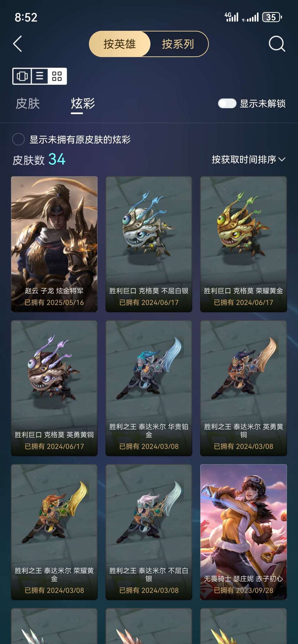Open 泰达米尔 荣耀黄金 chroma card
This screenshot has height=644, width=298.
(x=54, y=532)
